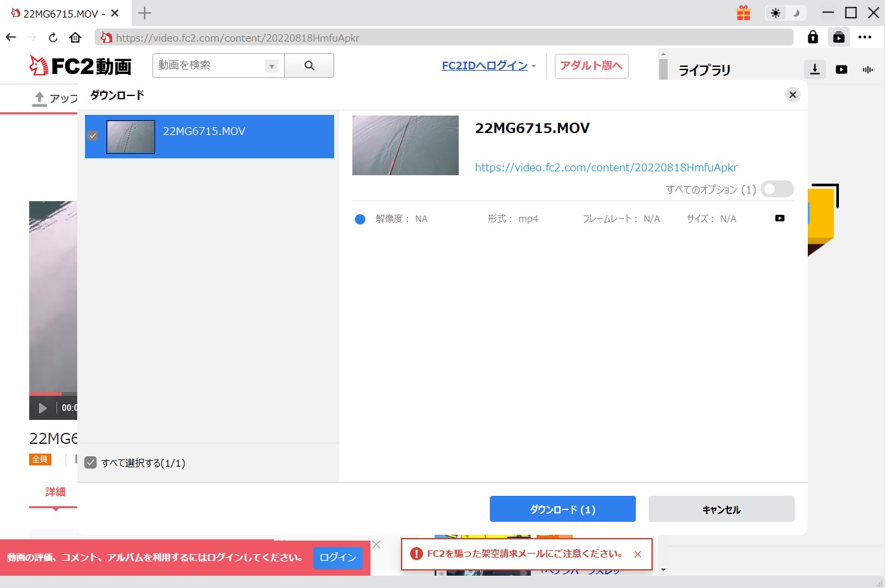Toggle the すべて選択する(1/1) checkbox
Viewport: 885px width, 588px height.
pos(91,463)
